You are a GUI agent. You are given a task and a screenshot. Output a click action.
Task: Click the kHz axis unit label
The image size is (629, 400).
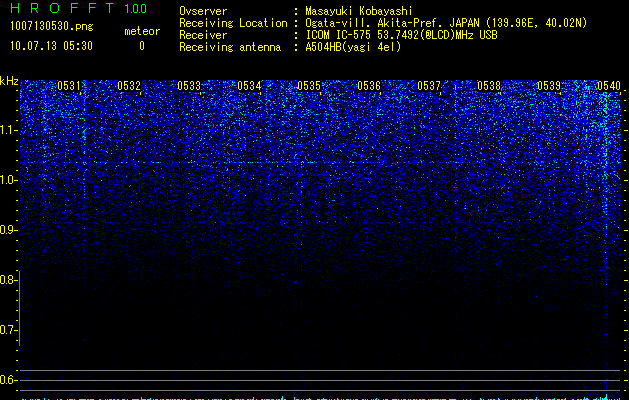click(9, 81)
